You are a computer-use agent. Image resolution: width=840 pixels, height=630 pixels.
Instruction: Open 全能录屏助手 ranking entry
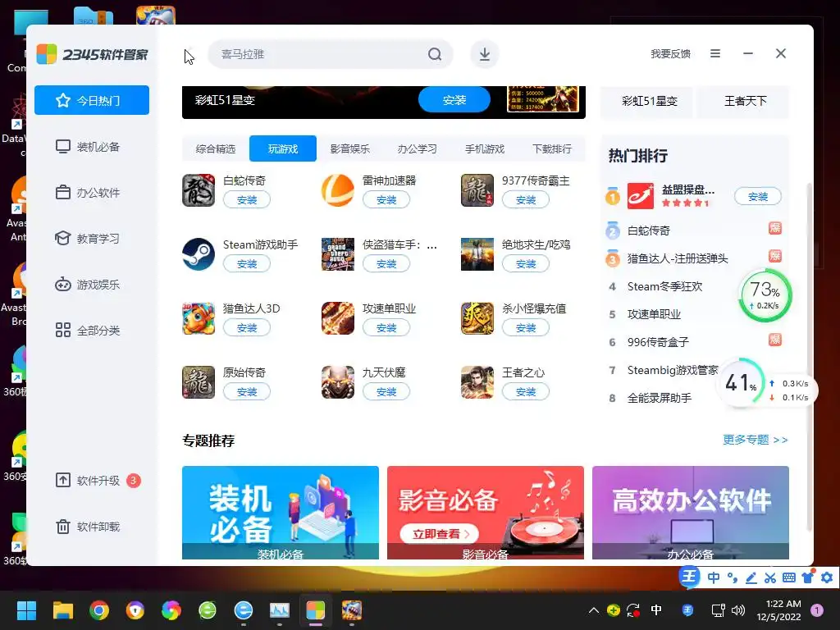click(x=659, y=398)
